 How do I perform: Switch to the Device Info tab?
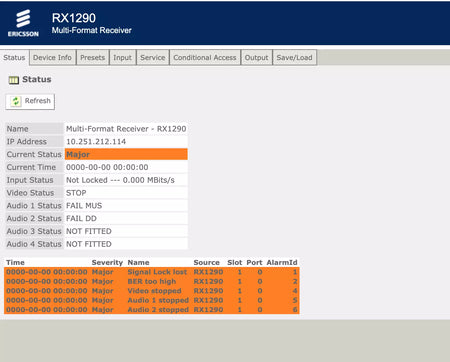[52, 58]
